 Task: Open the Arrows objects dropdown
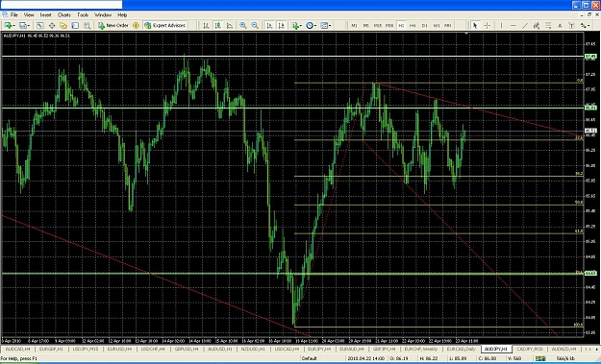coord(585,25)
